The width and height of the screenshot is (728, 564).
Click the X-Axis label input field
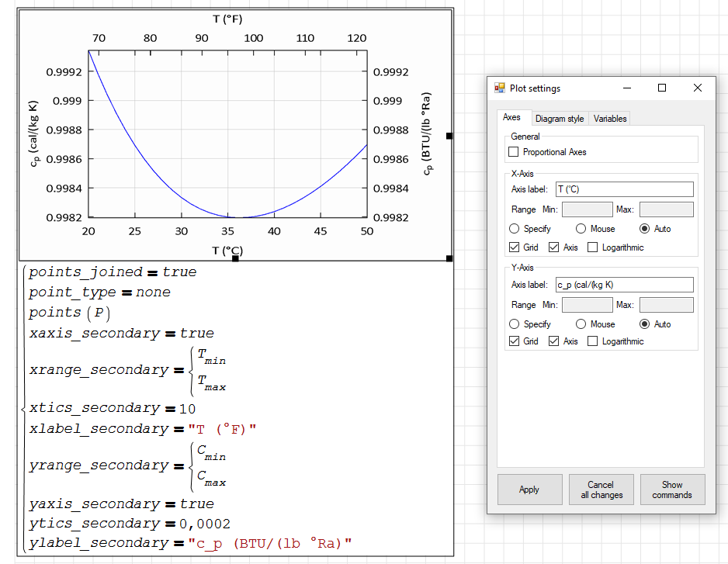pos(624,189)
